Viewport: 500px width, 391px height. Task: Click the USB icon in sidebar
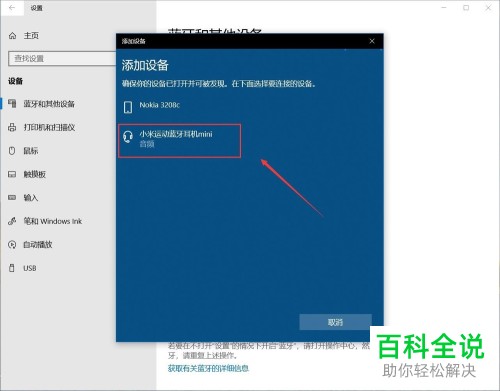coord(12,268)
